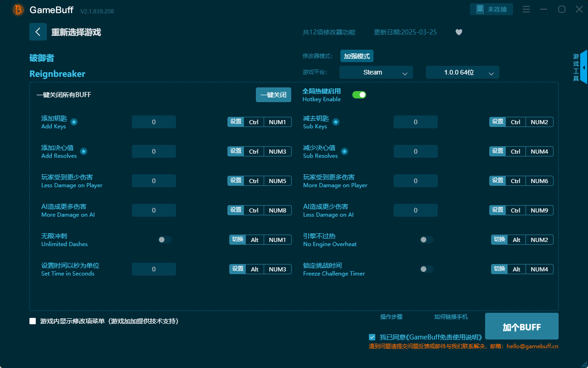Open the 1.0.0 64位 version dropdown
This screenshot has width=588, height=368.
click(x=463, y=72)
